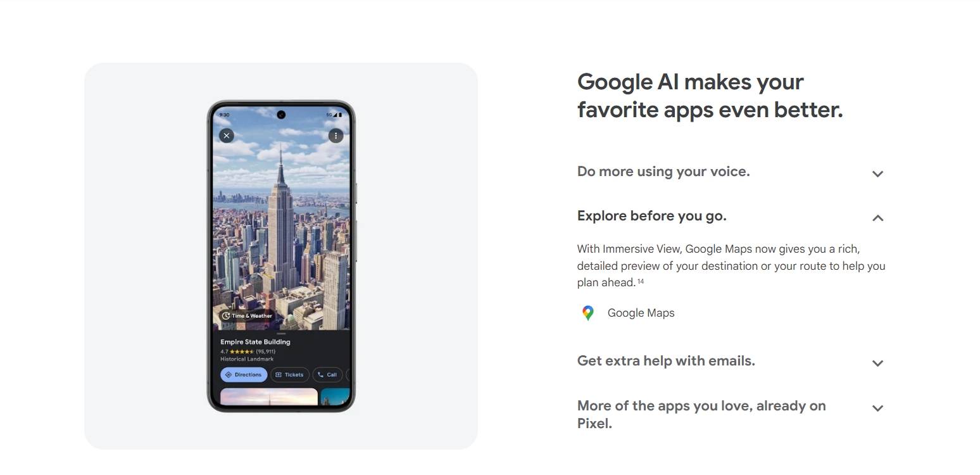Tap the Tickets button on phone

click(290, 375)
